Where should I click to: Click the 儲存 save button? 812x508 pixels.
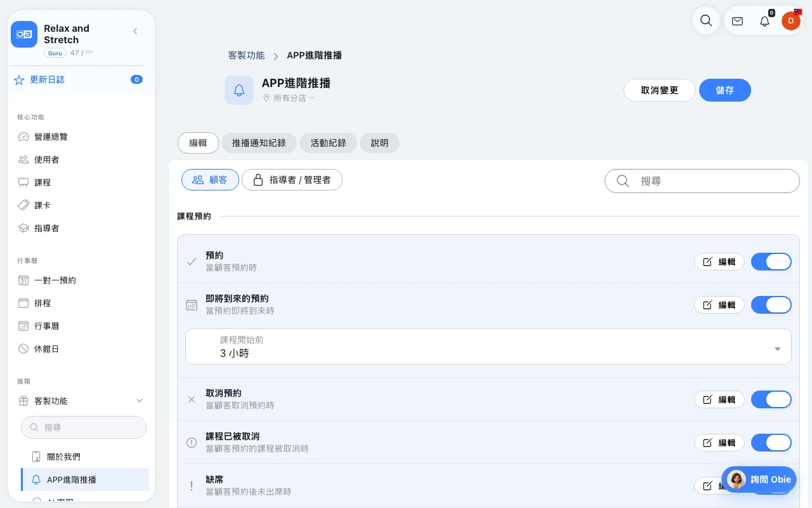point(724,90)
